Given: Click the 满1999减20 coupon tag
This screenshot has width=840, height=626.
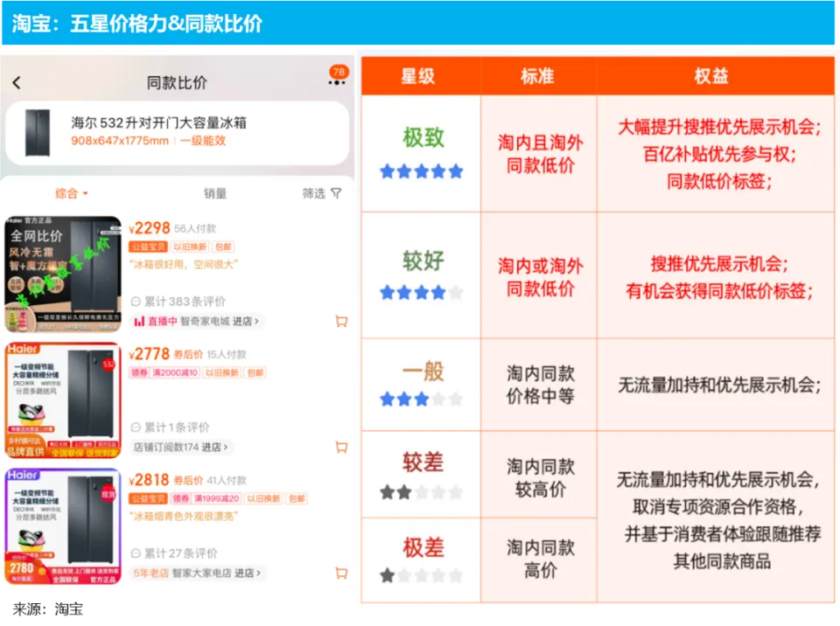Looking at the screenshot, I should 217,498.
